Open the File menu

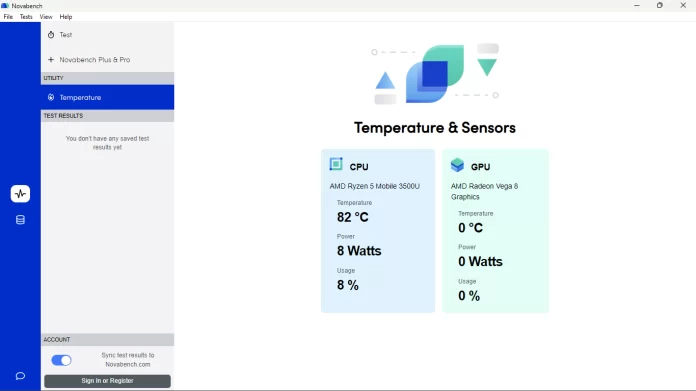(x=8, y=17)
